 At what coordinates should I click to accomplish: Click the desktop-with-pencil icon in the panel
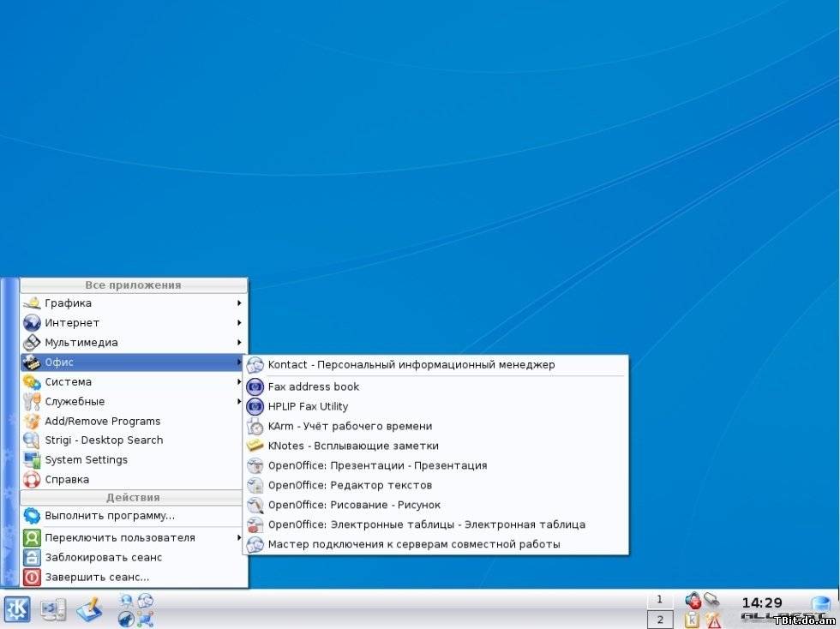tap(89, 609)
